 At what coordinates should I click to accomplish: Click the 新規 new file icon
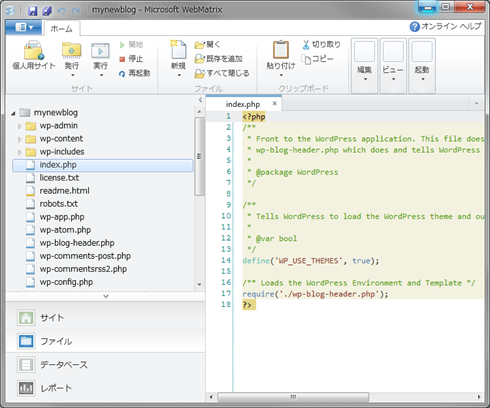(178, 50)
